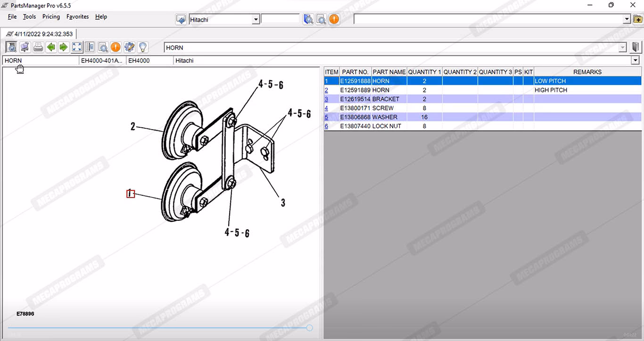This screenshot has width=644, height=341.
Task: Click the yellow folder with plus icon
Action: [x=637, y=19]
